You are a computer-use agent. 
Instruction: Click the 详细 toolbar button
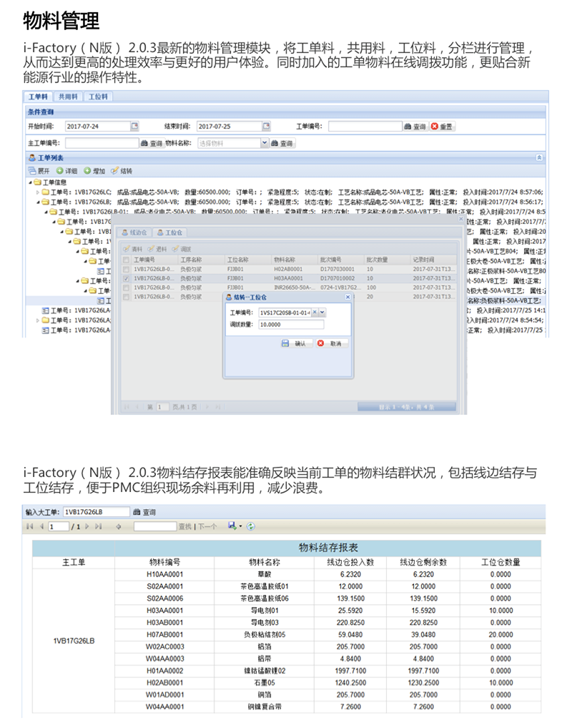click(66, 171)
